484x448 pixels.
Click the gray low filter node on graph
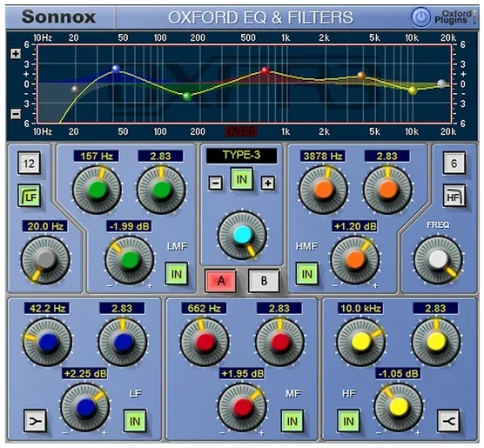(75, 90)
